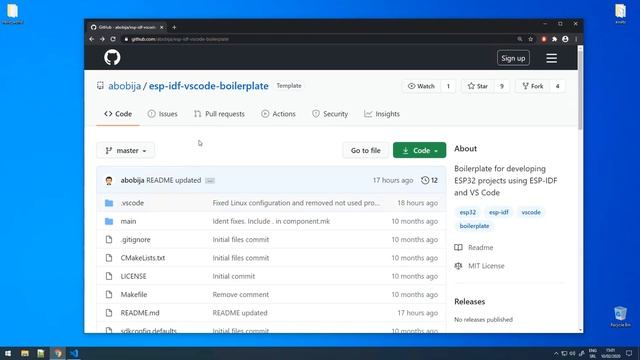The image size is (640, 360).
Task: Select the vscode topic tag
Action: (x=531, y=212)
